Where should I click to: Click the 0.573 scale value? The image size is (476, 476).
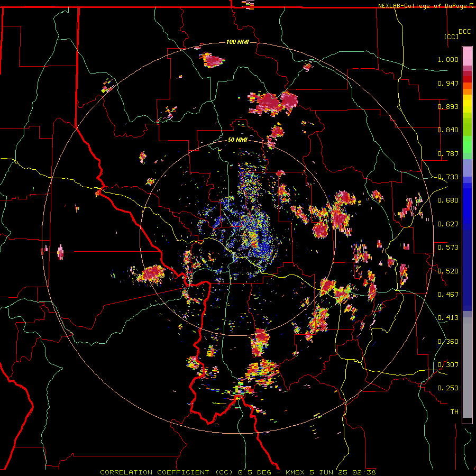tap(448, 248)
